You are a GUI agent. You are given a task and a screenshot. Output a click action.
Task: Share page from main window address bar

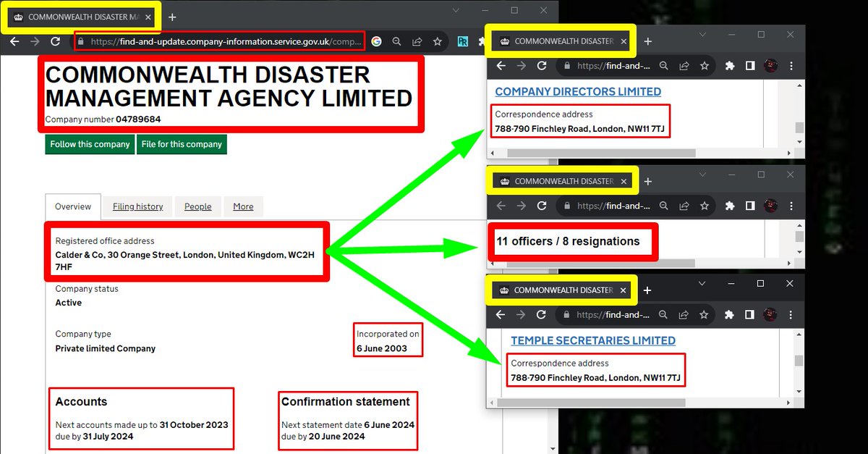[417, 41]
